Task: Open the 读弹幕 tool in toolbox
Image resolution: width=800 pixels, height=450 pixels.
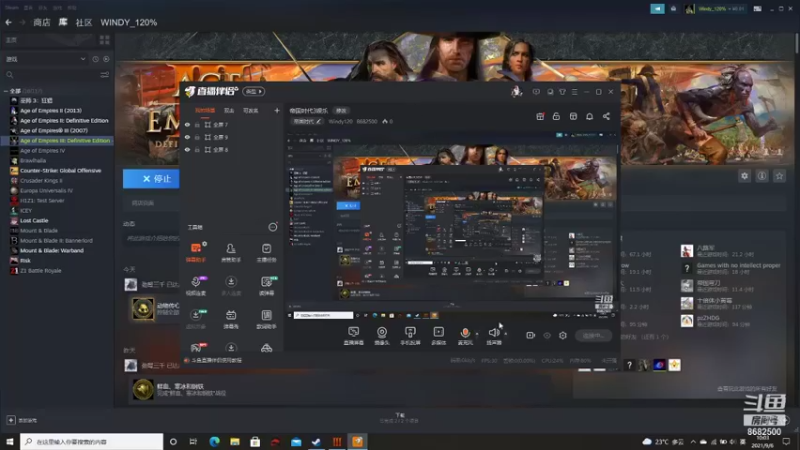Action: [266, 286]
